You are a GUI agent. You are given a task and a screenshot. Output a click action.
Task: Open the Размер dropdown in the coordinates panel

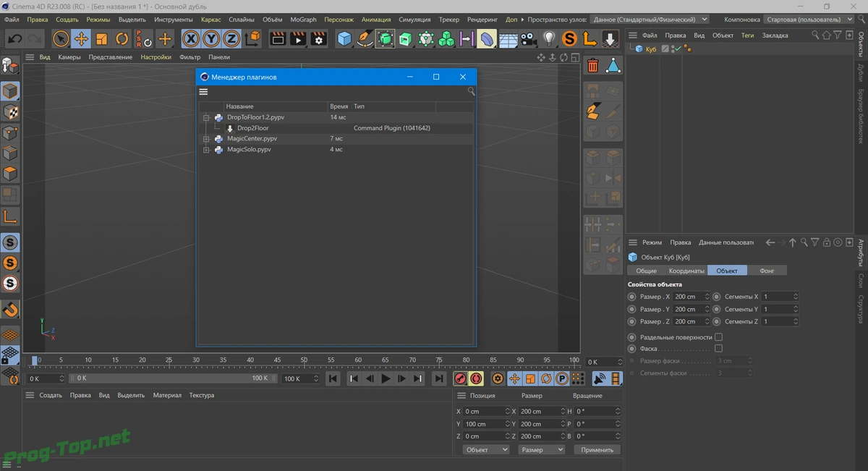[541, 449]
